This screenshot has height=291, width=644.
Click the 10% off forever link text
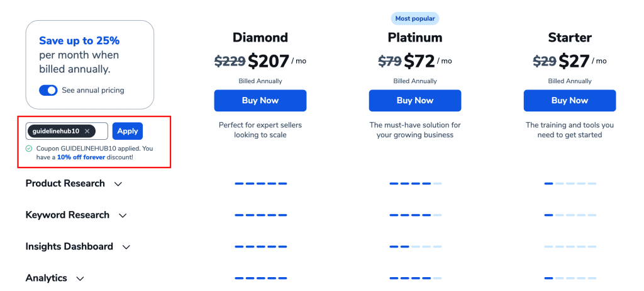coord(81,157)
